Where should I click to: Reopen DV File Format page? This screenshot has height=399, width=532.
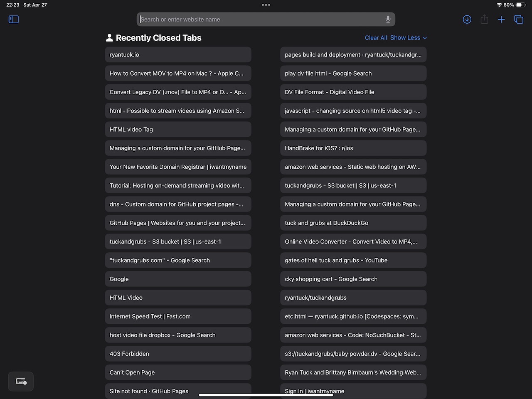point(353,92)
